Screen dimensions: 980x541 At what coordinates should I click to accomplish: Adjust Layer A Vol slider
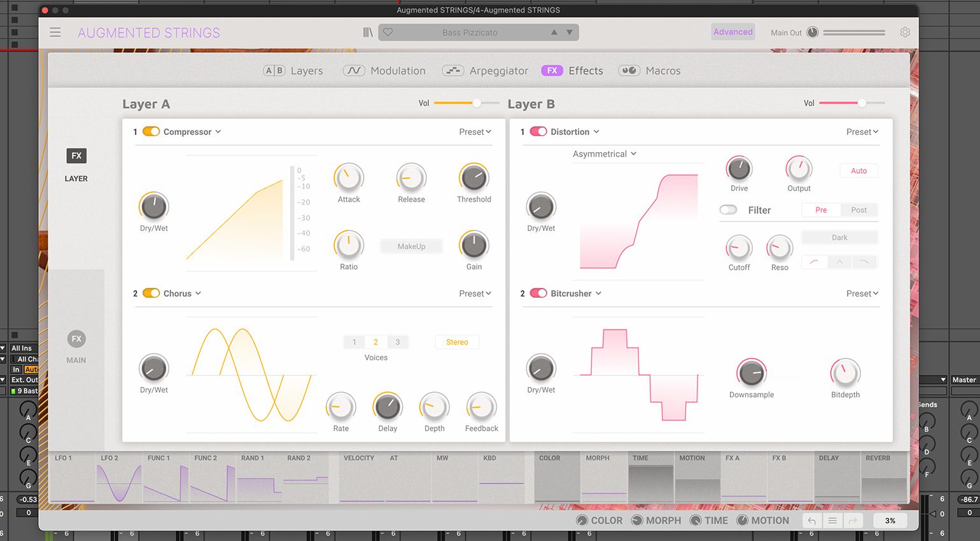(x=466, y=103)
